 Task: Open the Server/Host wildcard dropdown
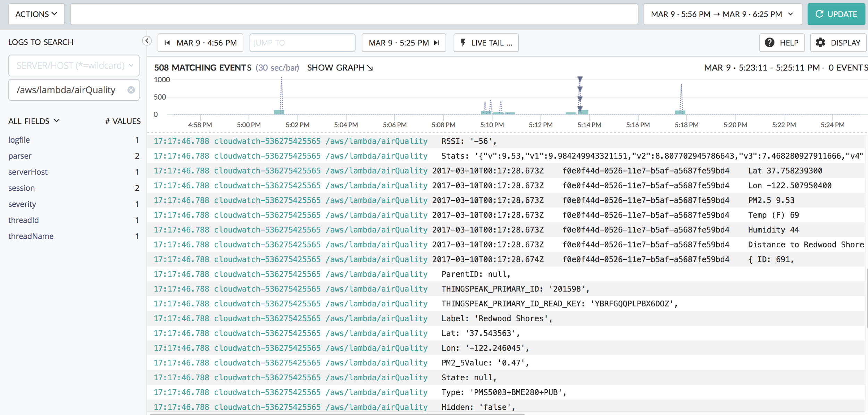point(74,66)
